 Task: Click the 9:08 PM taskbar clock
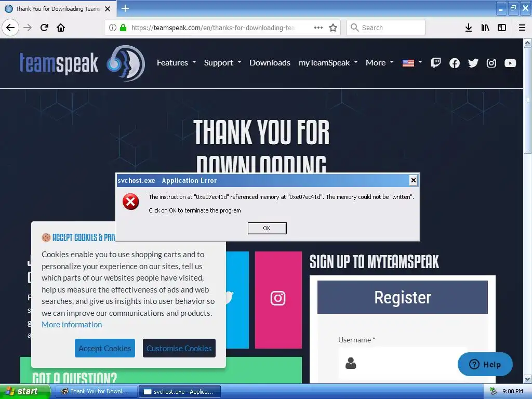pos(512,392)
